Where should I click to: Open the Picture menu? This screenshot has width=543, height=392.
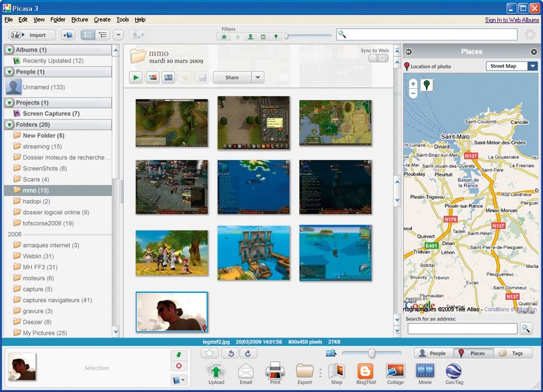pyautogui.click(x=80, y=20)
